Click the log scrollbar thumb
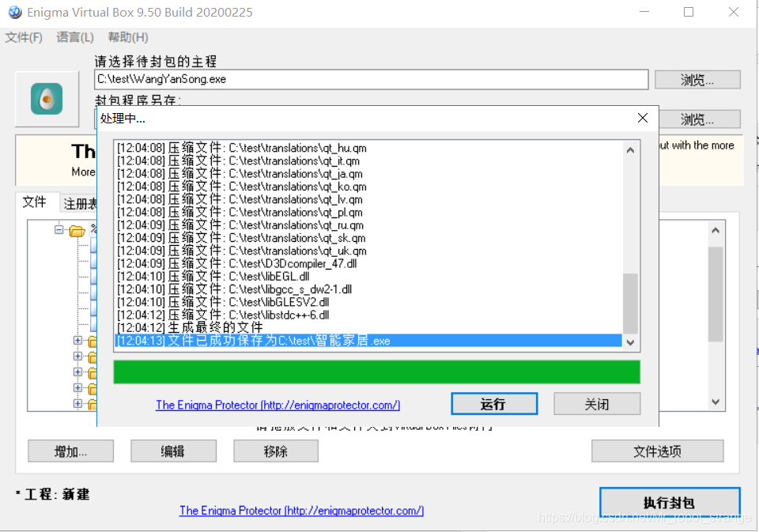Image resolution: width=759 pixels, height=532 pixels. coord(630,304)
